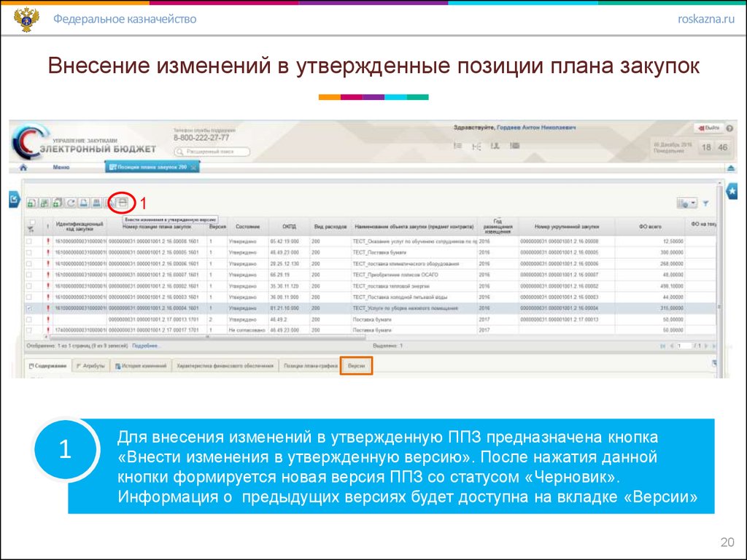Click the refresh arrow toolbar icon
Screen dimensions: 747x560
(71, 203)
